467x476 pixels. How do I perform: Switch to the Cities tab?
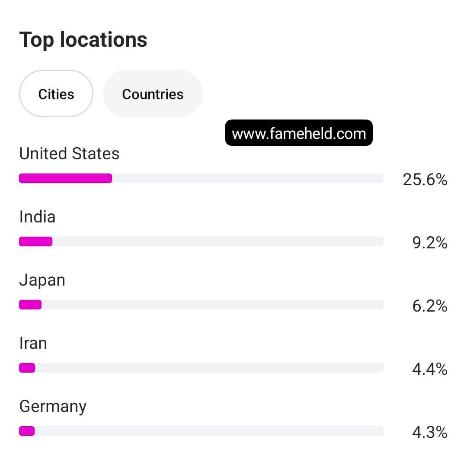tap(56, 94)
